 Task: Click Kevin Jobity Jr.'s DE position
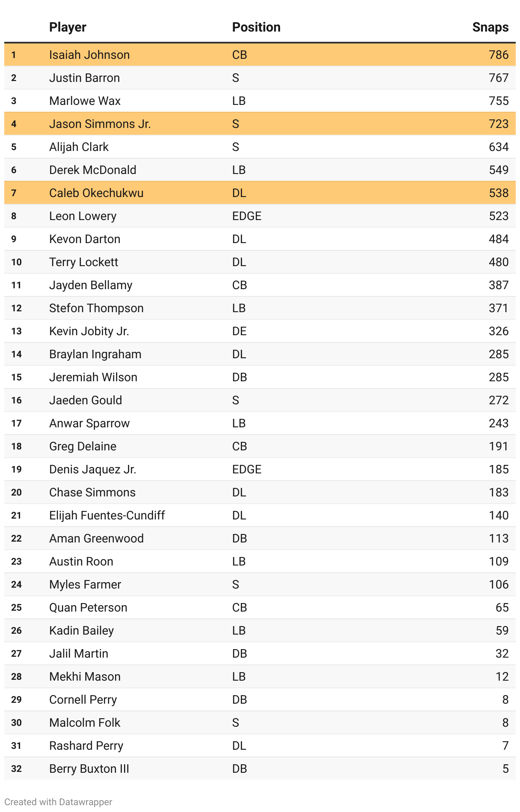pos(240,331)
